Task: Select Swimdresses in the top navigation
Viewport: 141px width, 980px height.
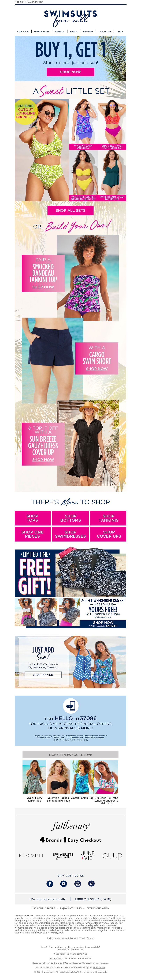Action: (42, 32)
